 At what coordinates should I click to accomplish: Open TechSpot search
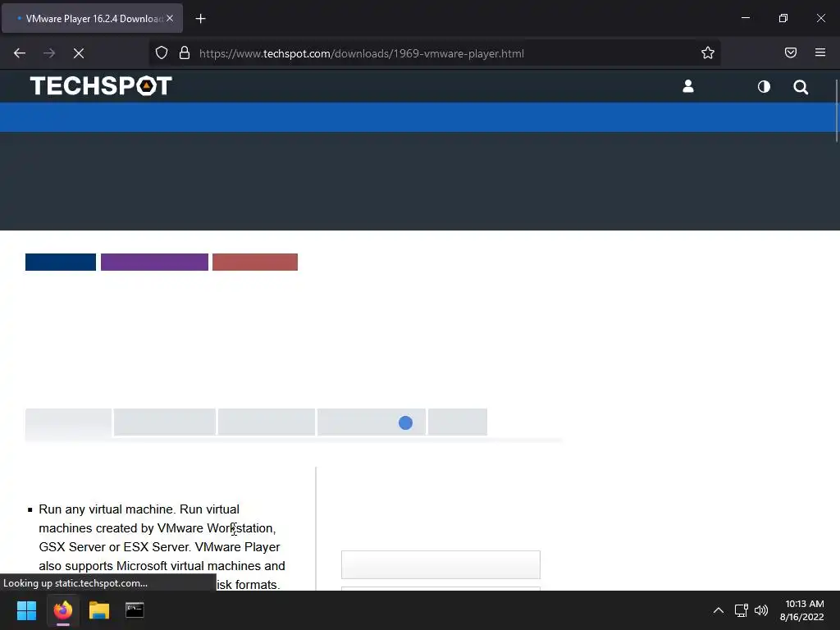click(x=801, y=87)
